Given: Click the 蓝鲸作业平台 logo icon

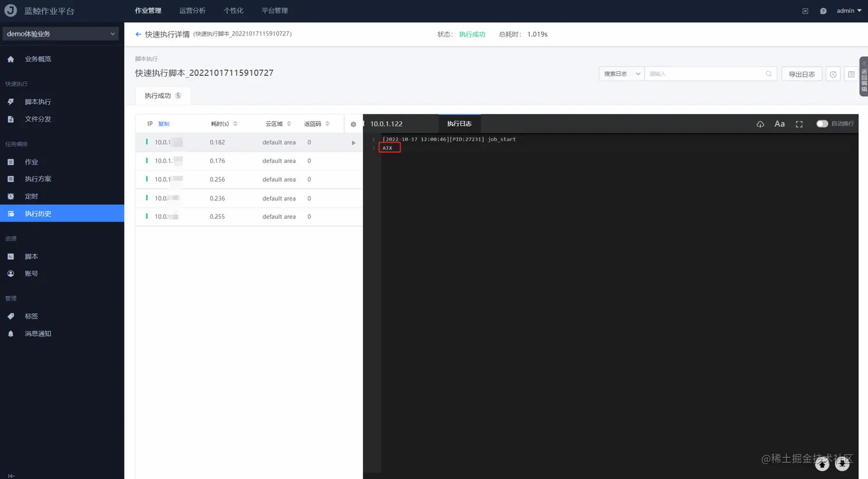Looking at the screenshot, I should click(10, 10).
